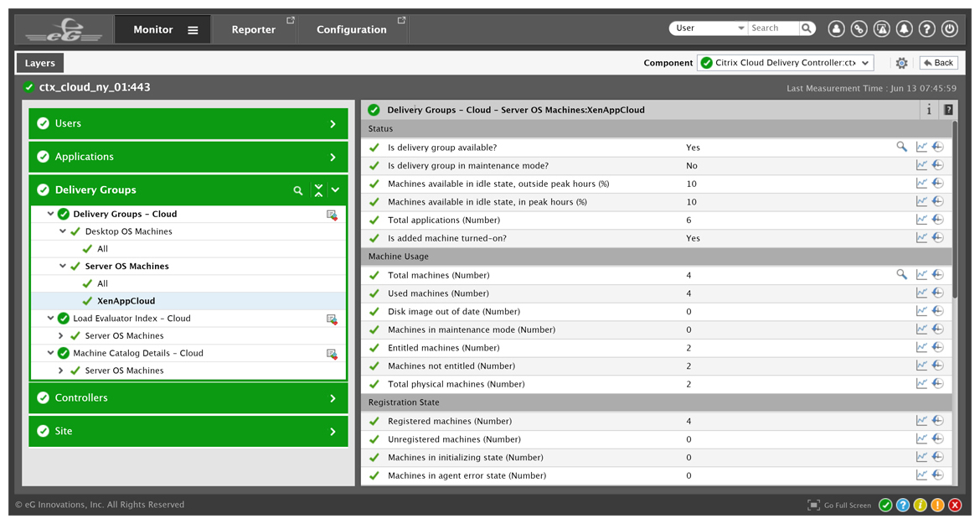
Task: Click history clock icon for Unregistered machines
Action: coord(937,438)
